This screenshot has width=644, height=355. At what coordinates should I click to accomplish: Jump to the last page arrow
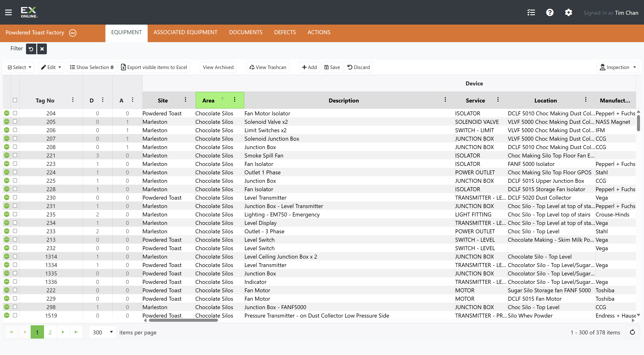tap(76, 332)
